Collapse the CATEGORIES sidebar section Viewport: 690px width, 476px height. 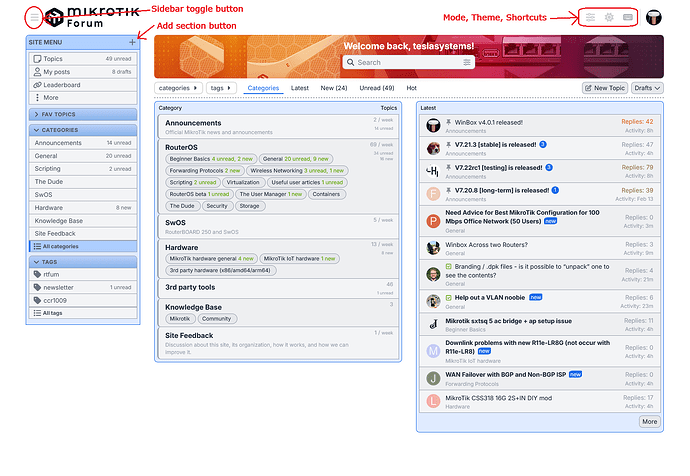point(83,130)
